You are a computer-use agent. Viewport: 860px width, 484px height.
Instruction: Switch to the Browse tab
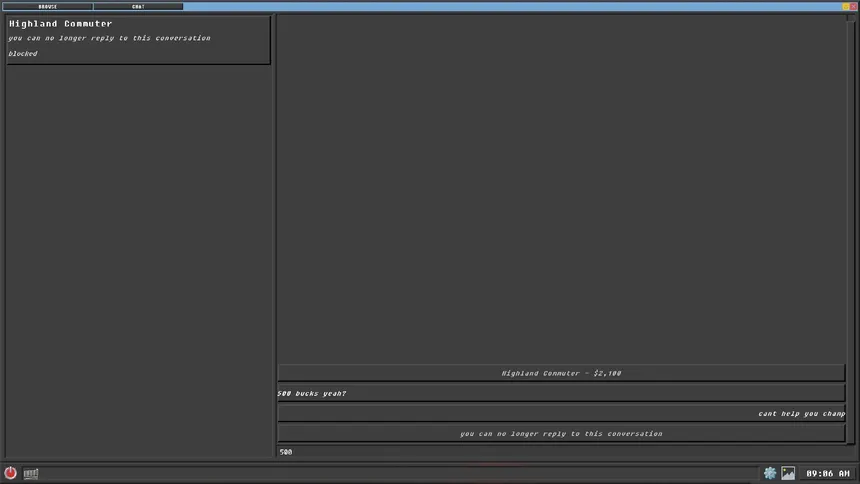[x=48, y=7]
